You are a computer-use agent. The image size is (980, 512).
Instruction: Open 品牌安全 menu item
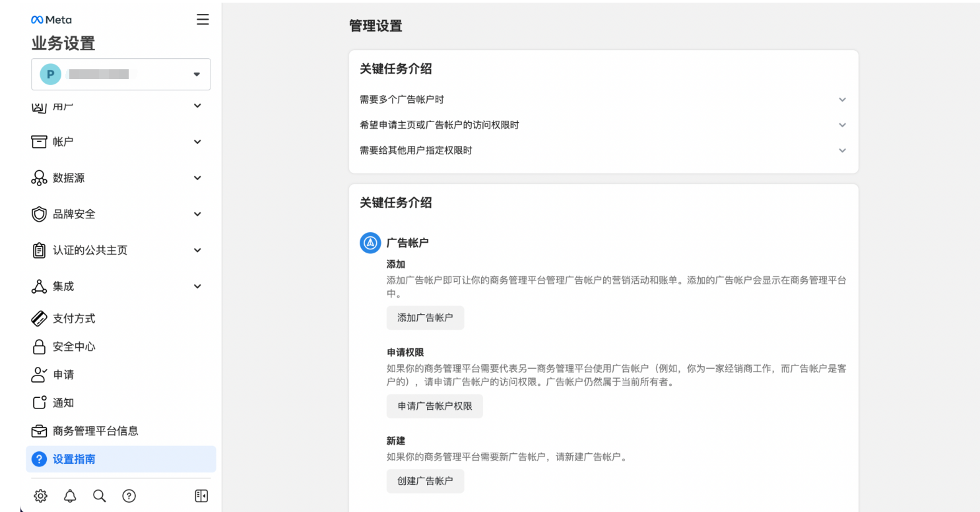(x=121, y=214)
